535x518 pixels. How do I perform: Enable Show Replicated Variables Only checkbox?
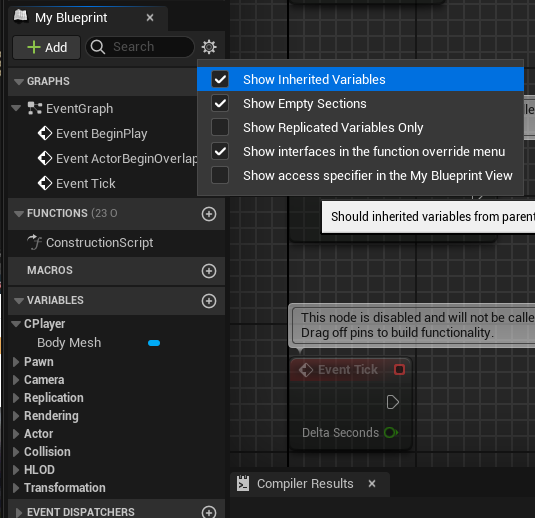220,127
